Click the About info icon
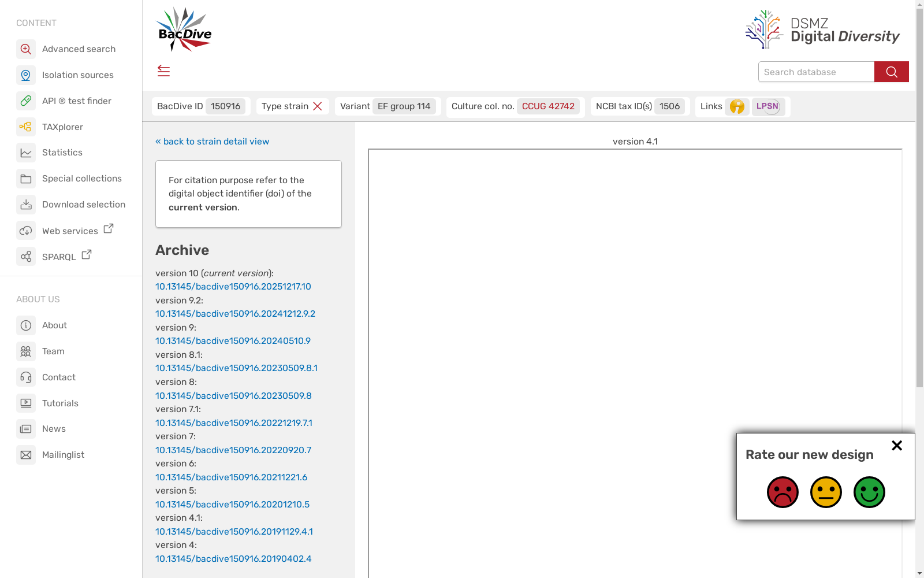Viewport: 924px width, 578px height. [x=26, y=325]
